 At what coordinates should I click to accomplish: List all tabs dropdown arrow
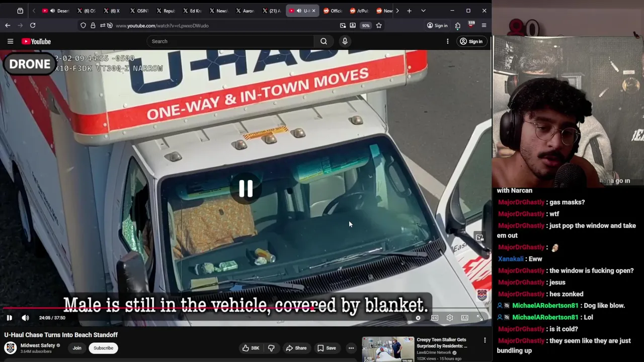point(423,11)
